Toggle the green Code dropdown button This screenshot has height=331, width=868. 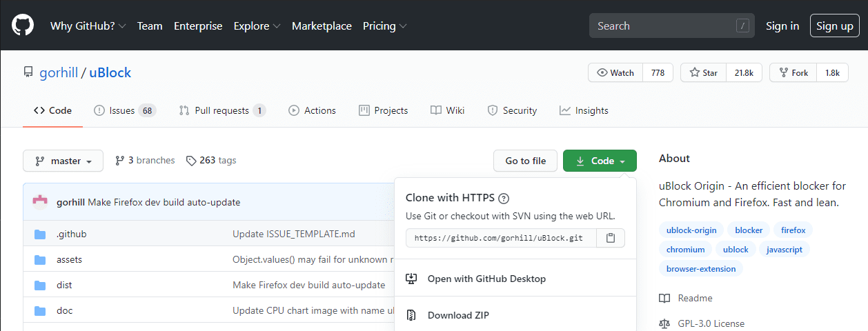click(600, 161)
